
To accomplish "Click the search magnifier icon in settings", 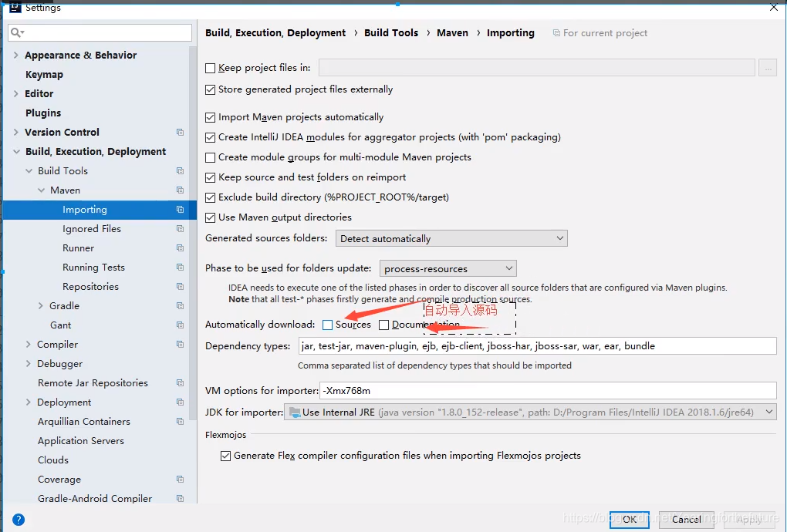I will pos(16,32).
